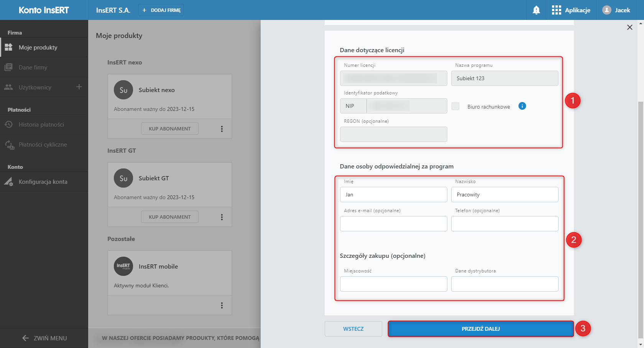The width and height of the screenshot is (644, 348).
Task: Click the InsERT mobile product icon
Action: 123,266
